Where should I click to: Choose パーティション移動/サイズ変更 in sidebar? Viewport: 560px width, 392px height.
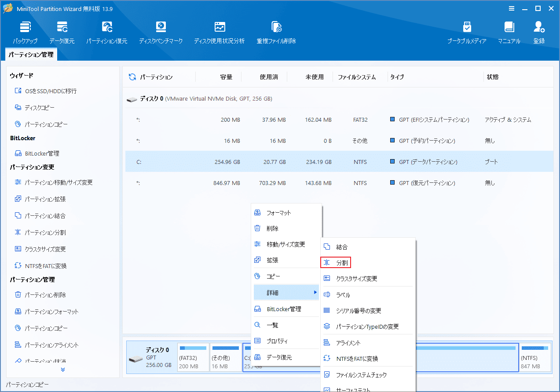click(53, 182)
